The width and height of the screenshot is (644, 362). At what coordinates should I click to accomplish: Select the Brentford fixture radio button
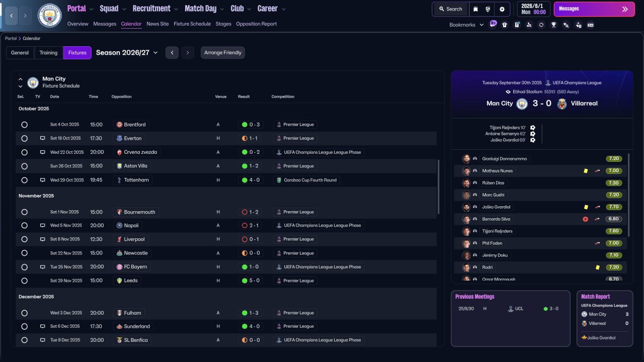coord(24,125)
